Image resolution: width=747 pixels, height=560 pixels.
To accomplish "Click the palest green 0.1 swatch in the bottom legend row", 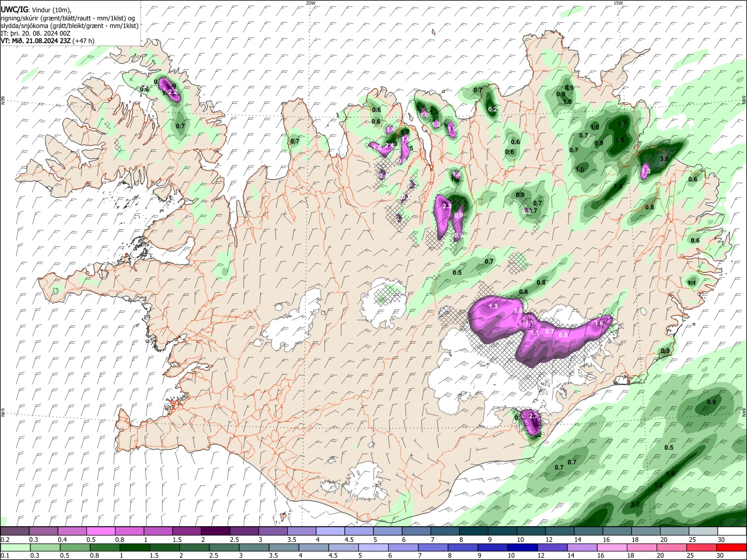I will coord(16,547).
